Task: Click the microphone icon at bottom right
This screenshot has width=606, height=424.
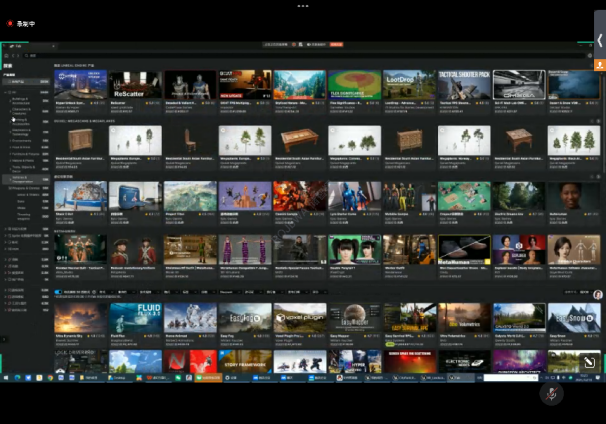Action: coord(549,394)
